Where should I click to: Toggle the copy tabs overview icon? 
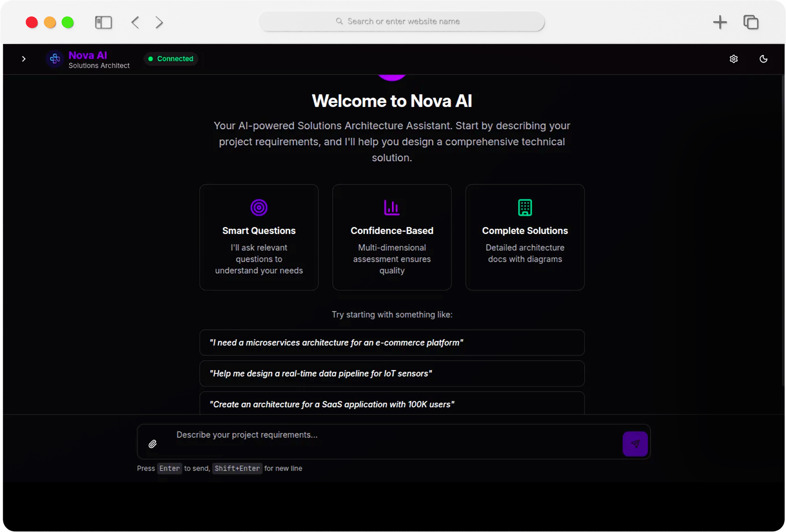(751, 22)
